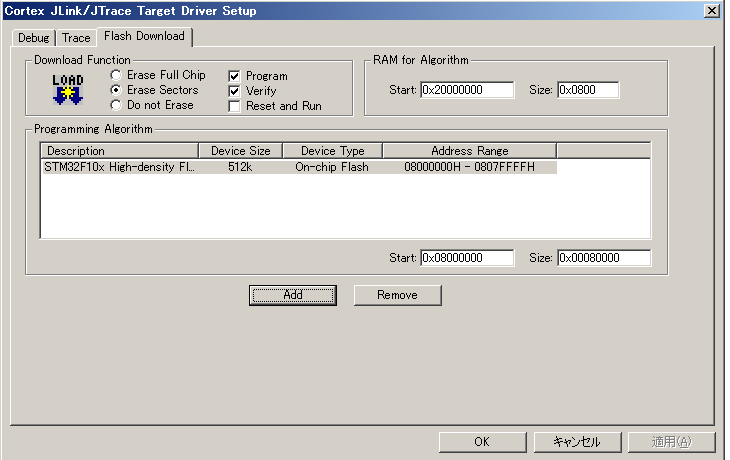Toggle the Verify checkbox
This screenshot has height=460, width=730.
[234, 91]
